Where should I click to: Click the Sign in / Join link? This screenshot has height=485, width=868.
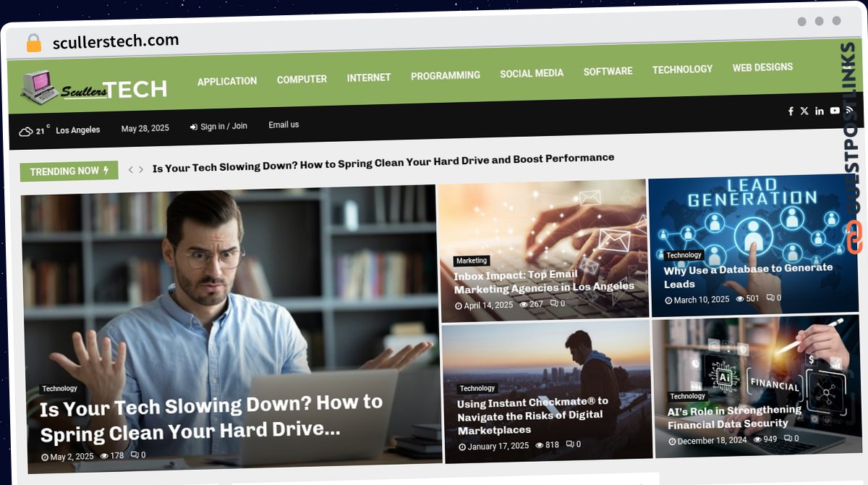218,127
